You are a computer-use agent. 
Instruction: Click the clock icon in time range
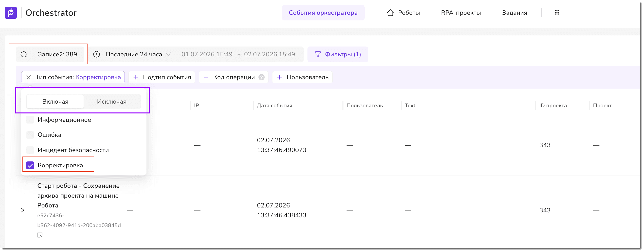click(x=96, y=54)
